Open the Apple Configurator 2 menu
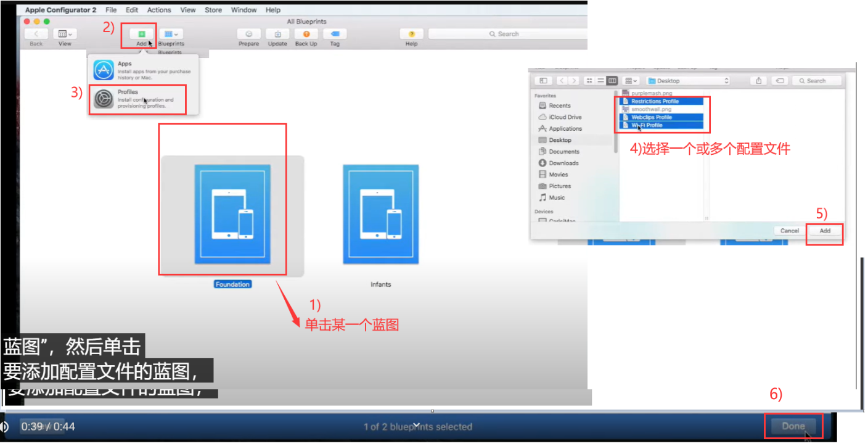 tap(62, 10)
